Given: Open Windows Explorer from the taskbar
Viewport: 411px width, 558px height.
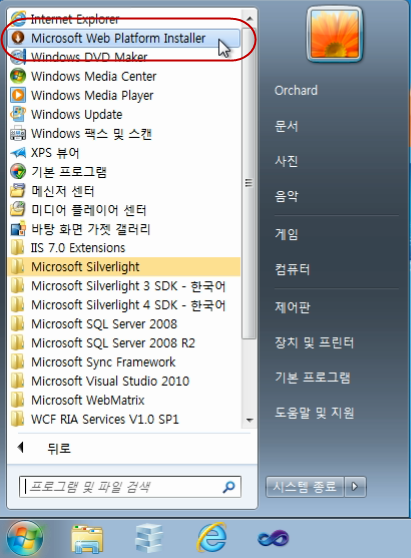Looking at the screenshot, I should coord(87,539).
